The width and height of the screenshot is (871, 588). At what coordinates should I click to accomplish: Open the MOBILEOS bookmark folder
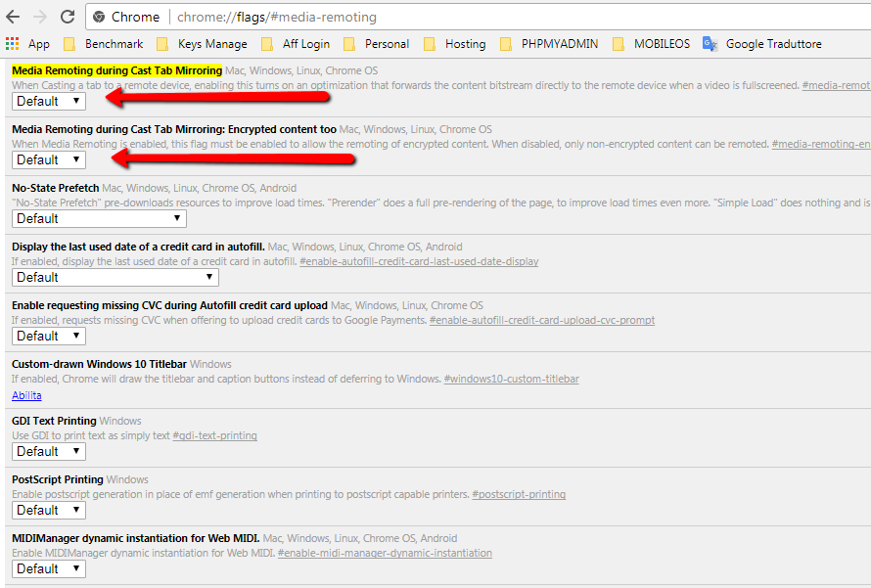pyautogui.click(x=652, y=44)
